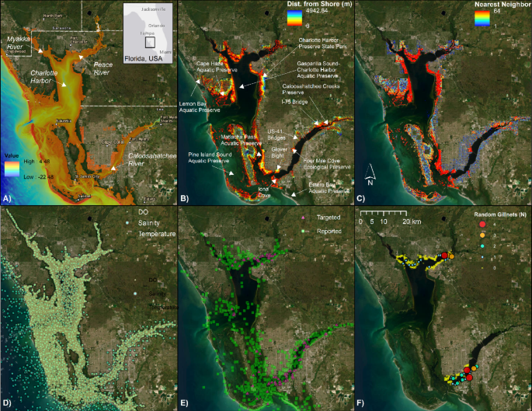Click the panel letter 'D)'

[x=8, y=403]
